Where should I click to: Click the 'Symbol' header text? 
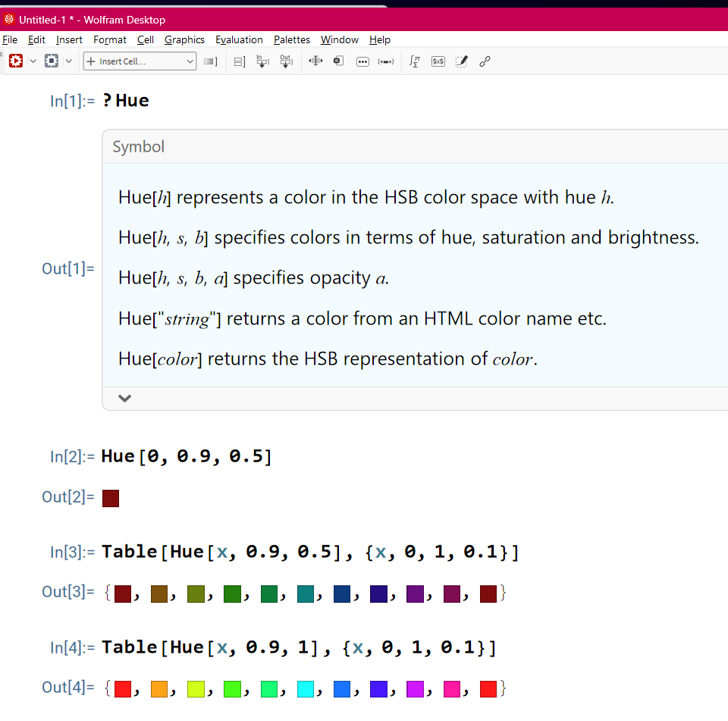[138, 147]
